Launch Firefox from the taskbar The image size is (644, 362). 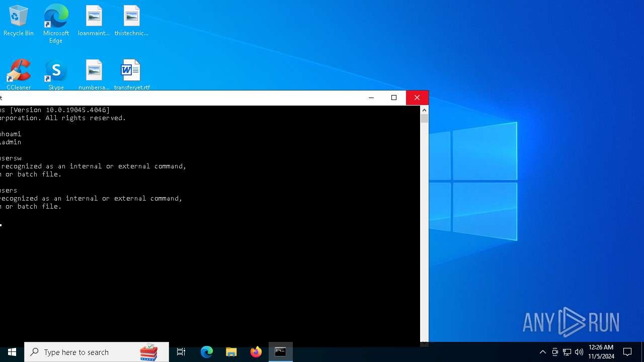[x=256, y=352]
